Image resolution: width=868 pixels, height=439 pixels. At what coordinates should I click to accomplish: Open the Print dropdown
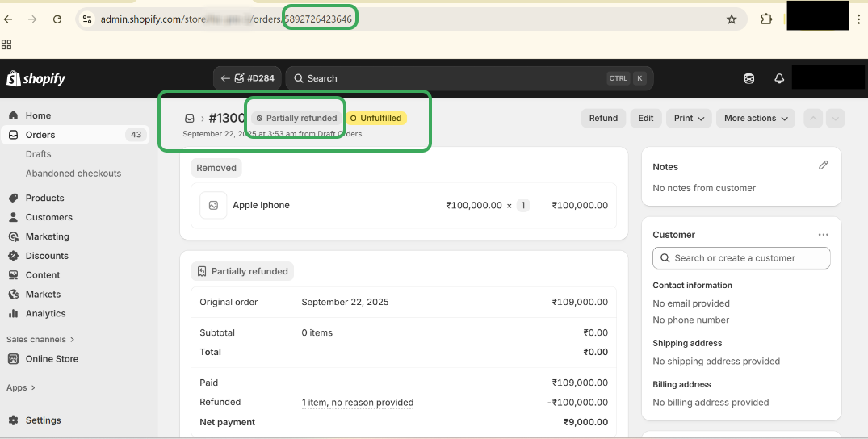click(689, 118)
